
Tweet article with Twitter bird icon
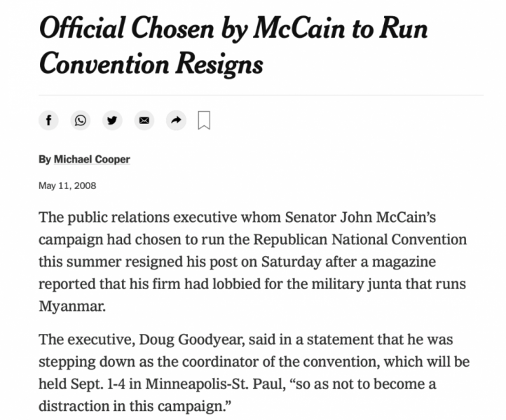tap(112, 120)
